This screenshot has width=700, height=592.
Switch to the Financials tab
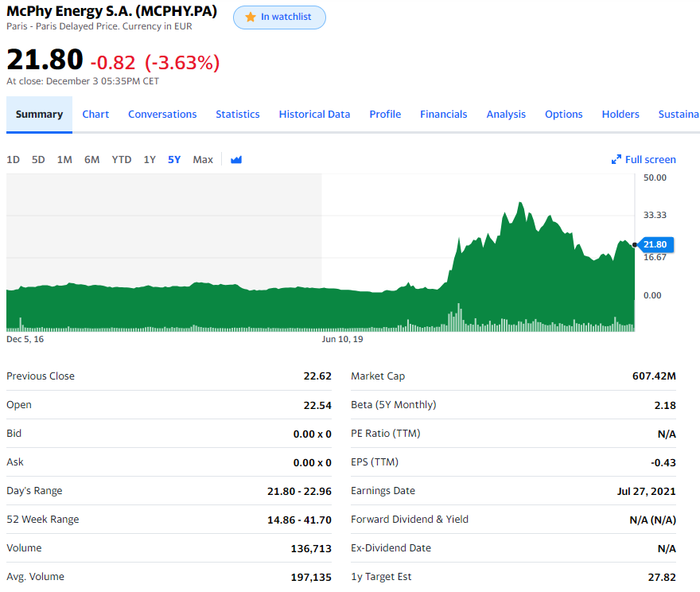point(443,115)
